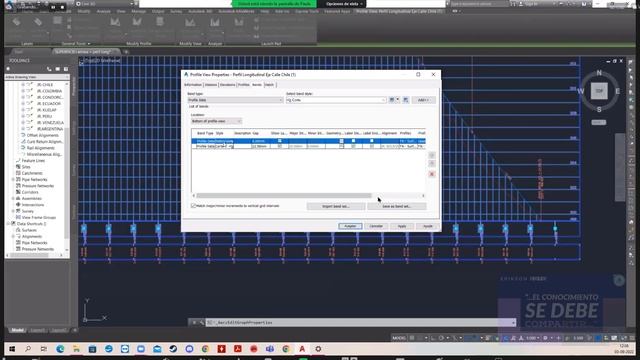Toggle Geometry checkbox in first band row

[x=341, y=141]
